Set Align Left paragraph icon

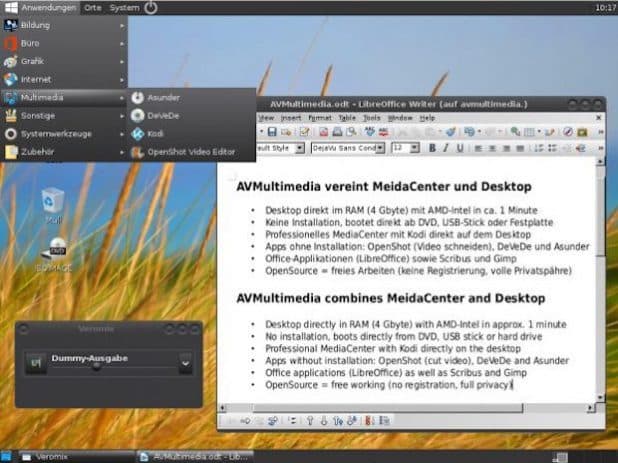pos(478,148)
